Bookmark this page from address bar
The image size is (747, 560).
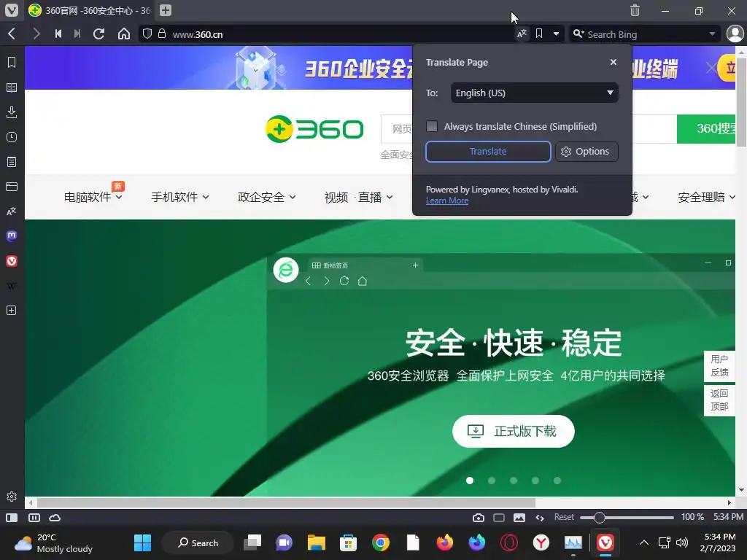pos(539,34)
